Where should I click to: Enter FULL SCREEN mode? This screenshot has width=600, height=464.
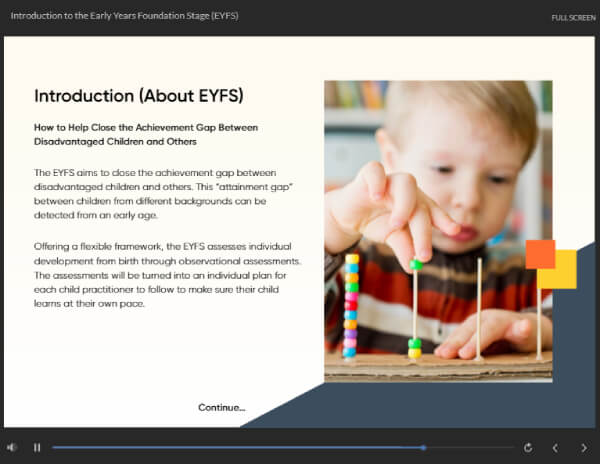click(573, 18)
